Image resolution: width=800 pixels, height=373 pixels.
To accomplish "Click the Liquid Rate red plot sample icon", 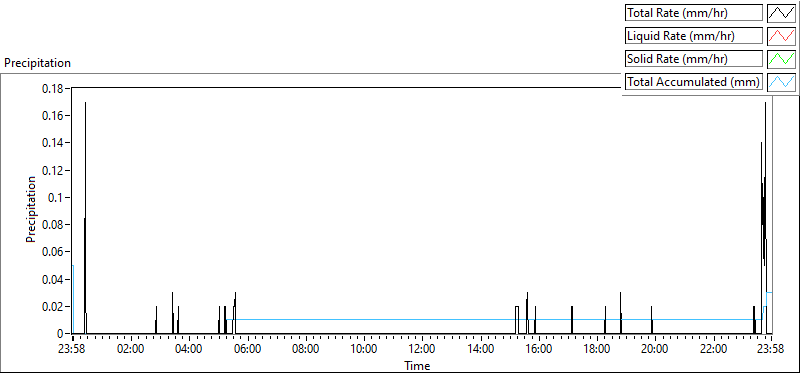I will click(781, 36).
